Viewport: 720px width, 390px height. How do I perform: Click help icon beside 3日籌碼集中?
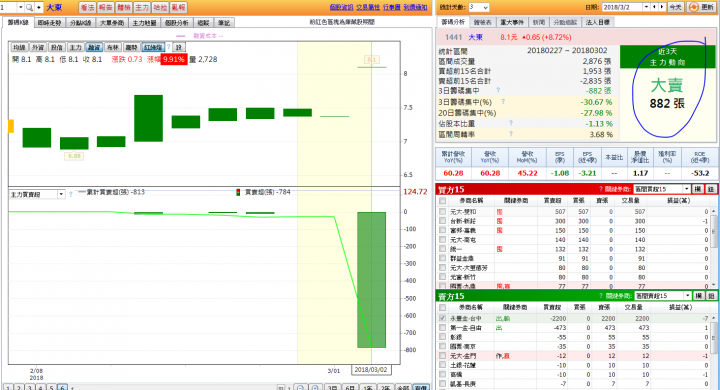point(498,90)
